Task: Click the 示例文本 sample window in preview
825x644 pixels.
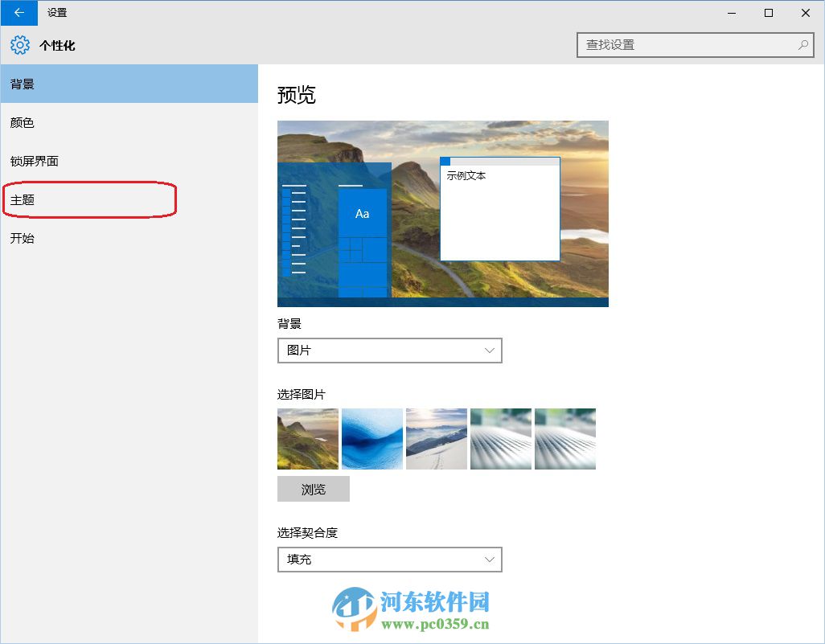Action: tap(499, 207)
